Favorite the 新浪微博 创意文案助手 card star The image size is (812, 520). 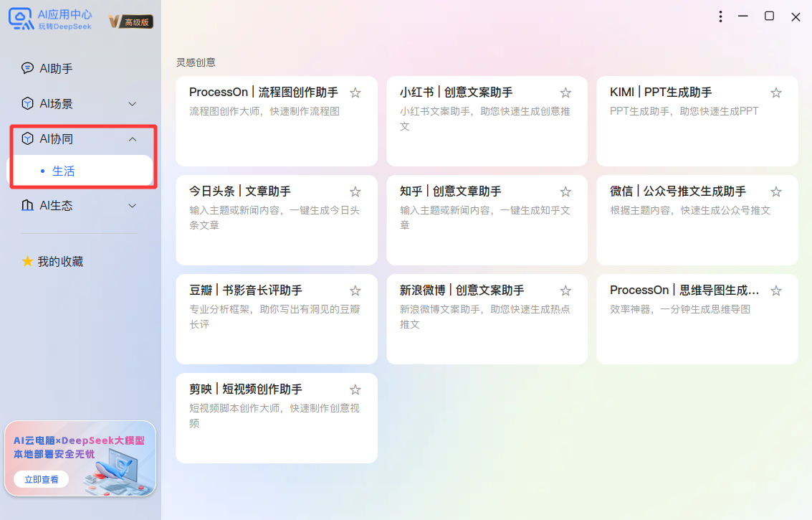pos(565,291)
